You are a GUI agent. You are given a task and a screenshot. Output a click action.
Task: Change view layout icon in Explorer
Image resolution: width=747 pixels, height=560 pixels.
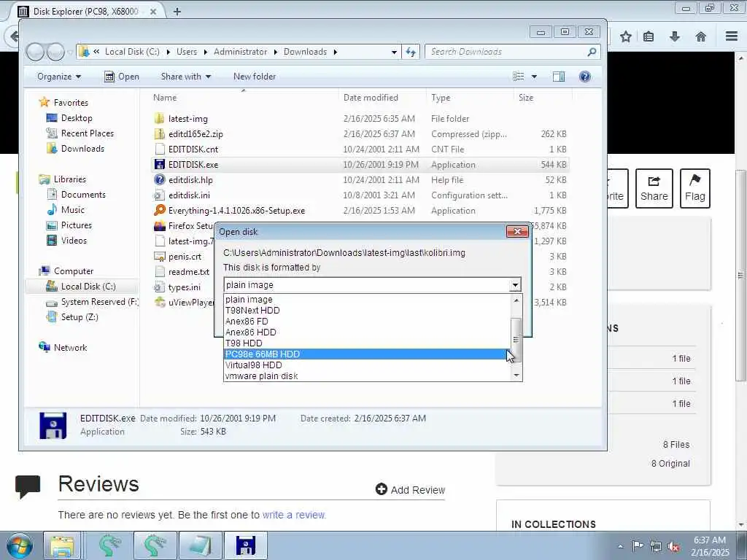coord(519,77)
